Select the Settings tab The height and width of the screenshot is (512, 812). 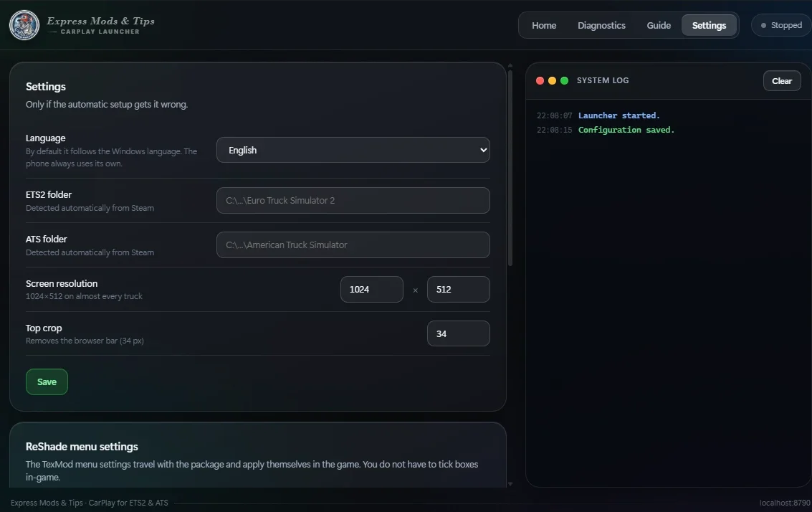click(709, 25)
